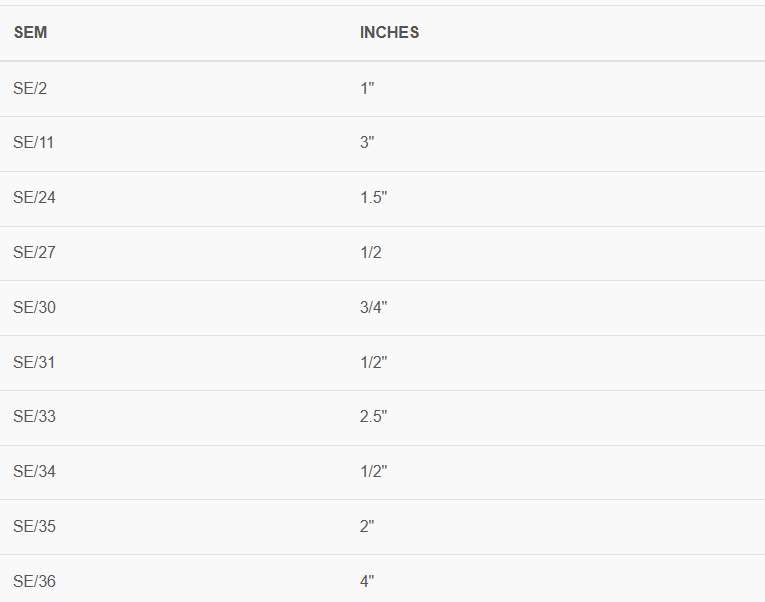
Task: Select the SE/34 row label
Action: click(x=34, y=471)
